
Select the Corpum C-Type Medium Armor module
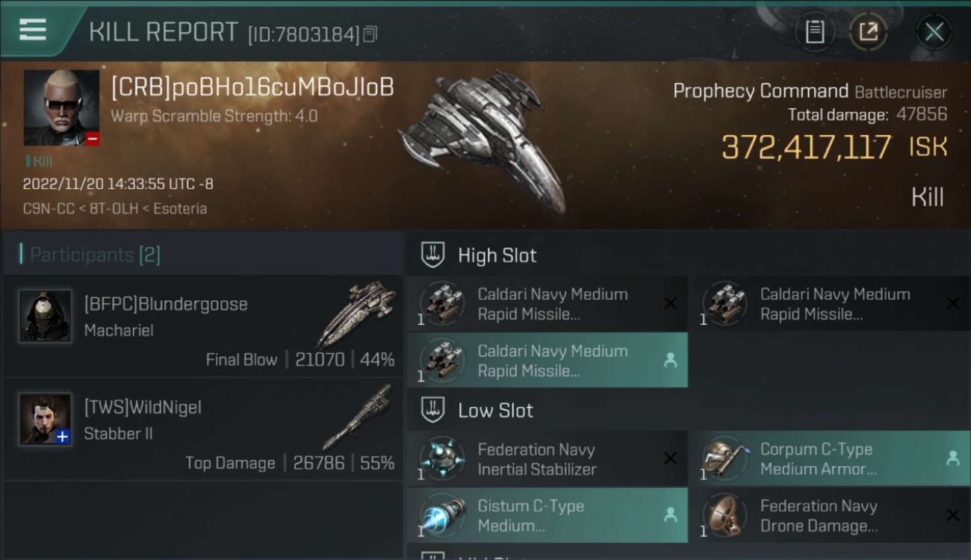[830, 459]
